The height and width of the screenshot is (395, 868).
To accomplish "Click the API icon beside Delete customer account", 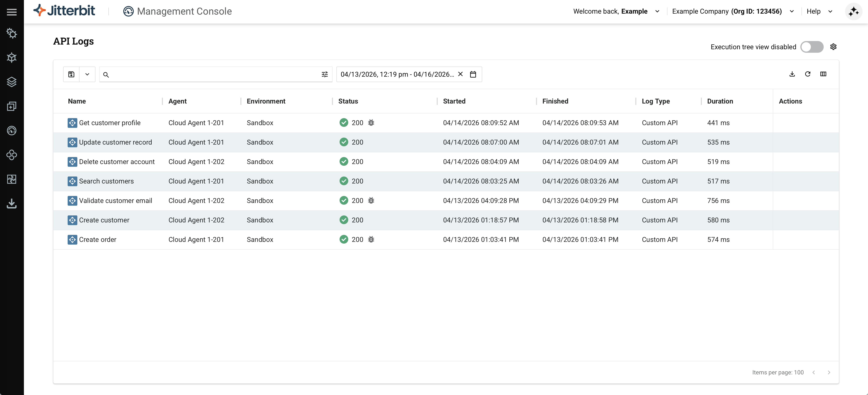I will pyautogui.click(x=72, y=162).
